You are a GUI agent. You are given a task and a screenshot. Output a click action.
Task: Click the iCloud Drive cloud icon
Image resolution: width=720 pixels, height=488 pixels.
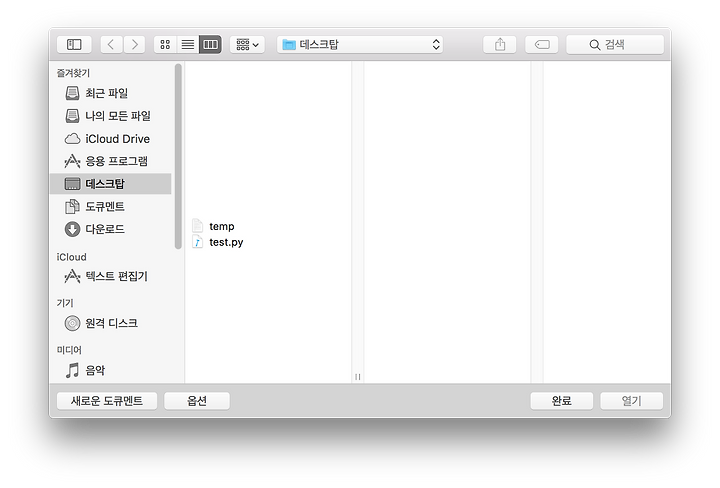pos(72,139)
